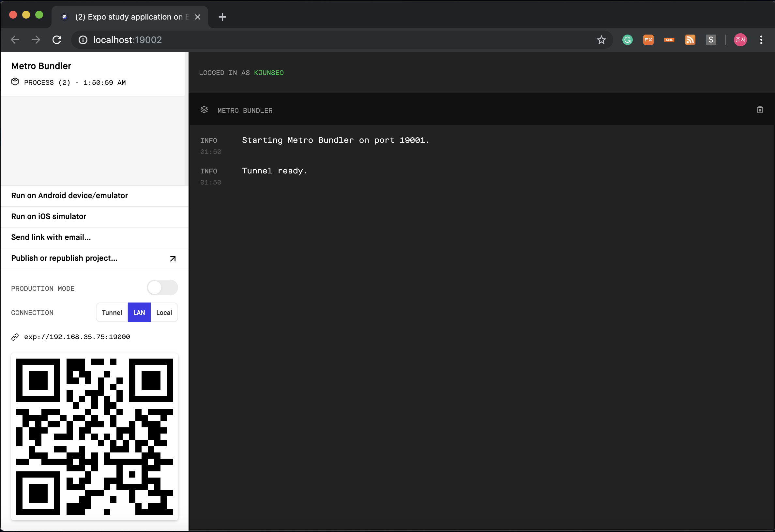Open the XML viewer extension
The image size is (775, 532).
point(669,40)
